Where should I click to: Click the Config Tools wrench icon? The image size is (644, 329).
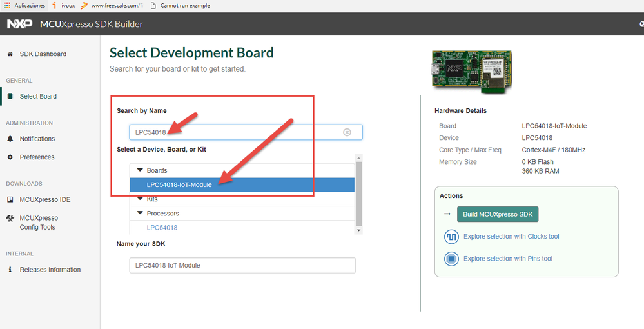click(10, 219)
